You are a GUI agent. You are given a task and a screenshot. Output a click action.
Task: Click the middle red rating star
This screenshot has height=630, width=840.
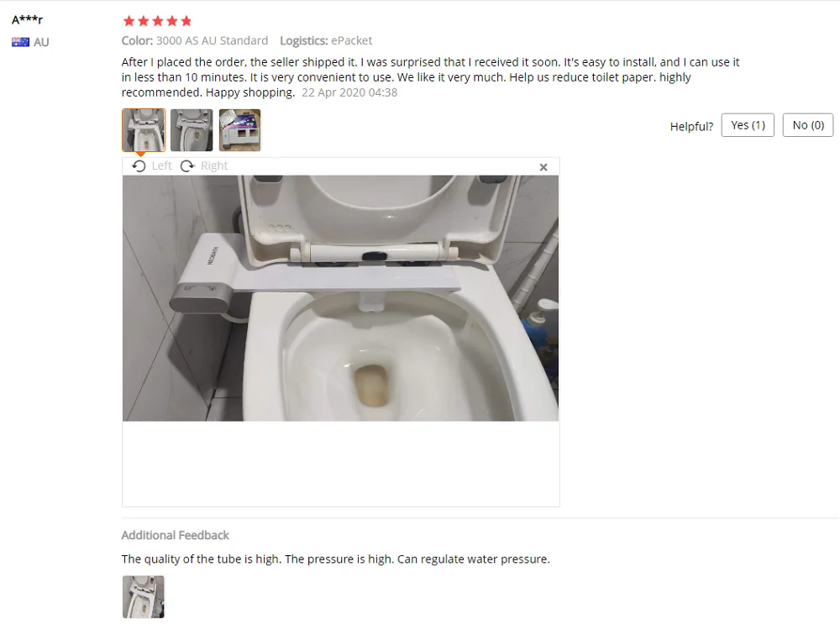(158, 21)
